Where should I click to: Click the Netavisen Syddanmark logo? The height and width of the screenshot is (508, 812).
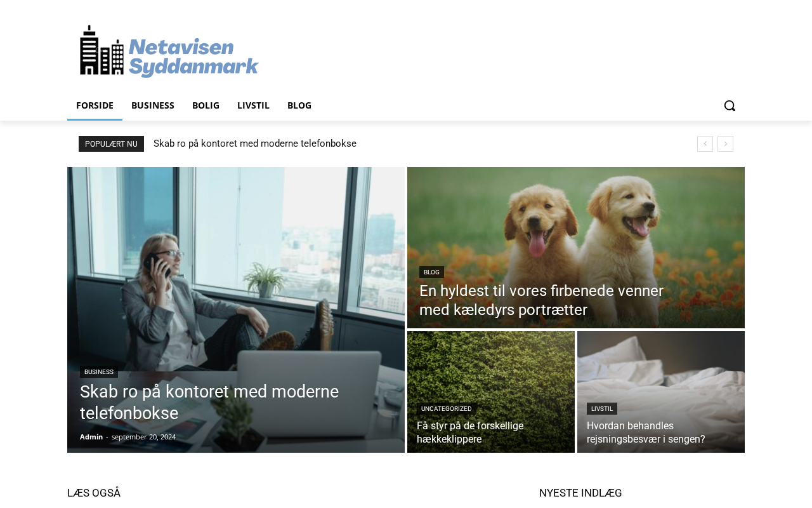[x=169, y=51]
